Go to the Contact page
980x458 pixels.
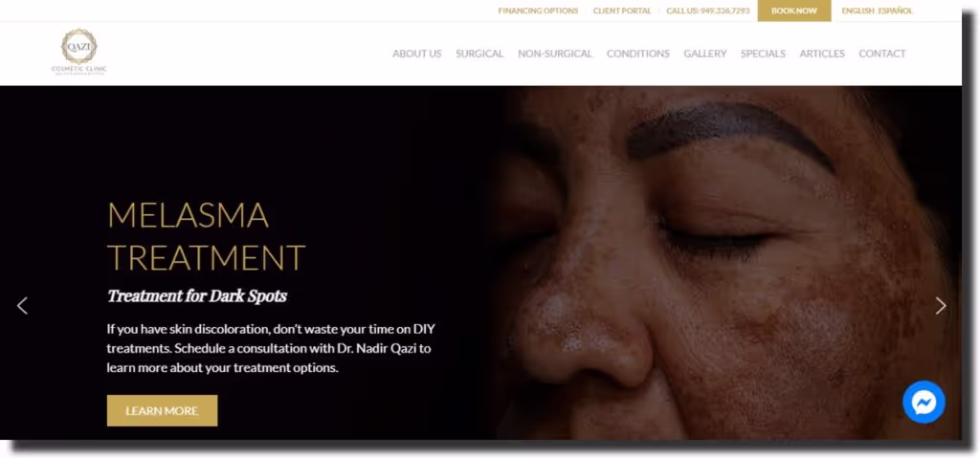pyautogui.click(x=881, y=54)
